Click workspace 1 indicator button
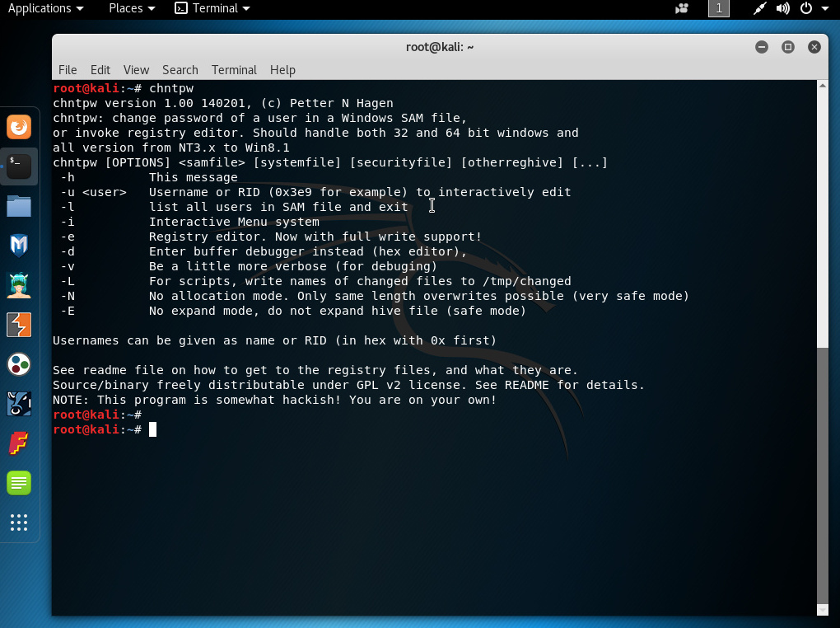 (719, 8)
